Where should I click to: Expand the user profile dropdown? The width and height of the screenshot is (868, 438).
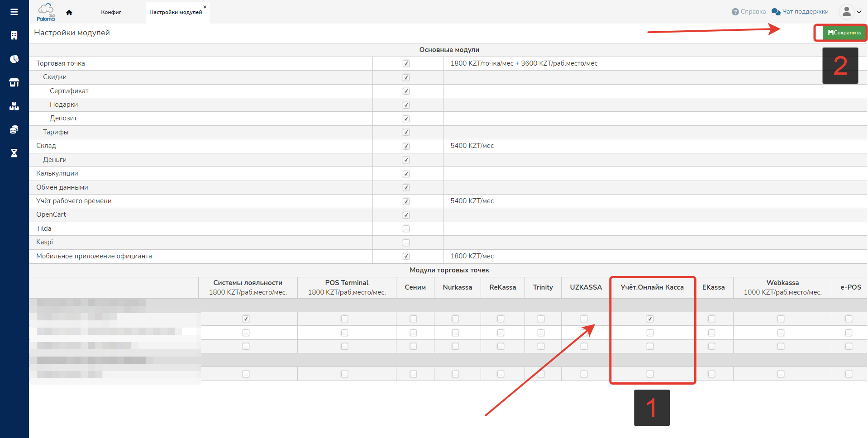click(x=850, y=12)
